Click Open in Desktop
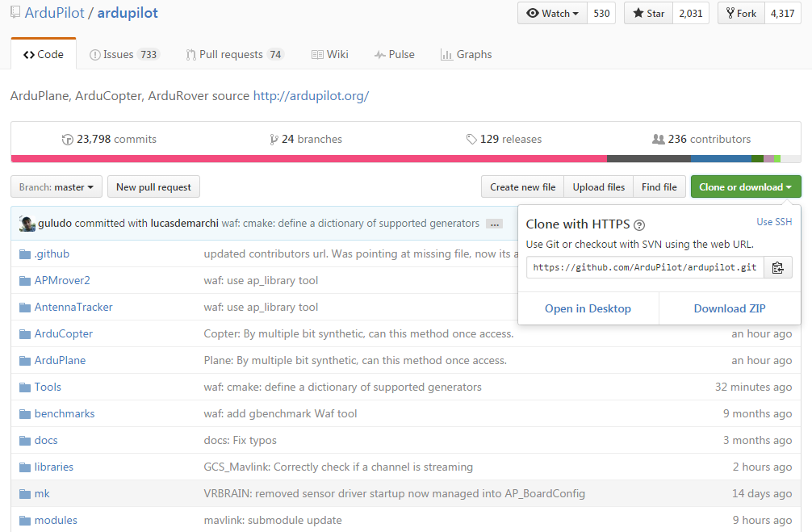812x532 pixels. point(588,308)
